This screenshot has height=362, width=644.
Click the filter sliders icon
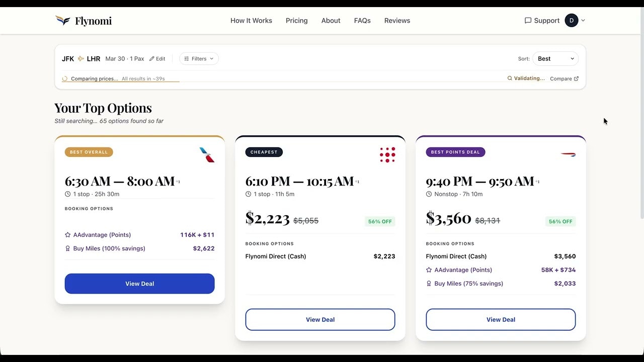click(187, 59)
